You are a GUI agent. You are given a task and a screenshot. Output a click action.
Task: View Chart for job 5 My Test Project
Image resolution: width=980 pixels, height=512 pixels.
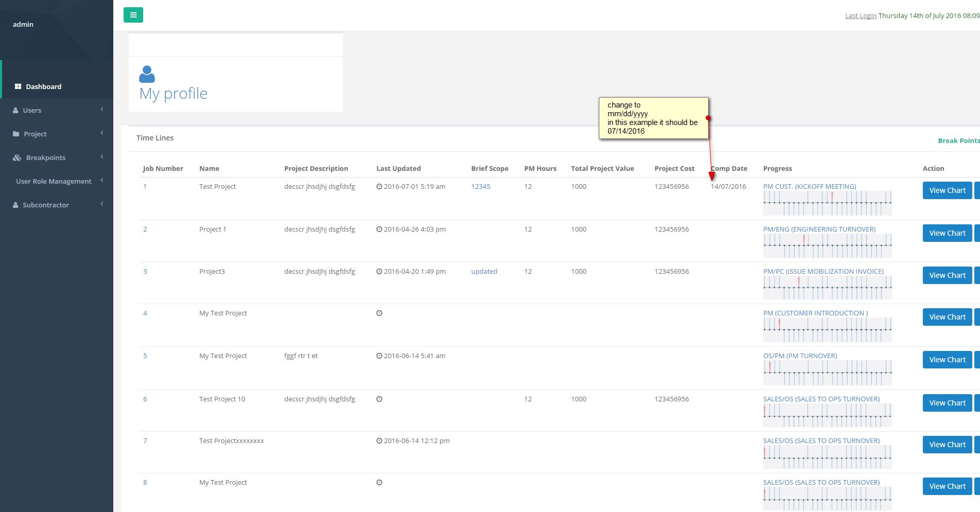[948, 360]
